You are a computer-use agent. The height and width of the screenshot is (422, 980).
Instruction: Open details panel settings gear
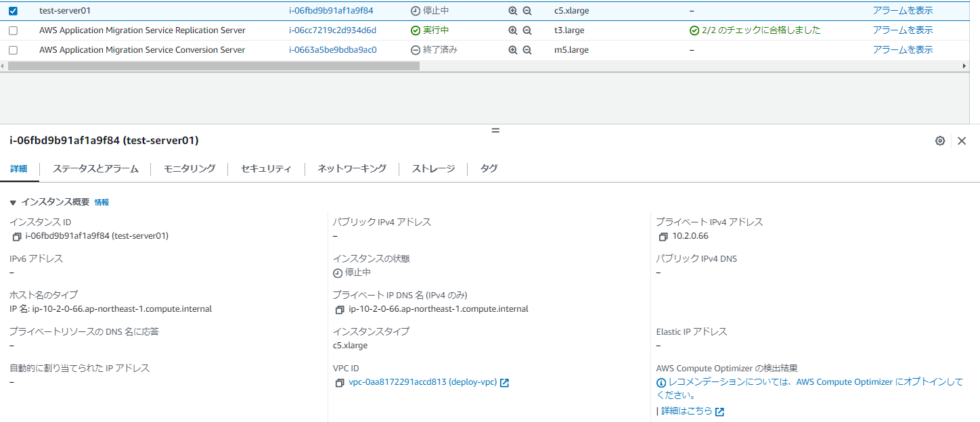point(940,141)
